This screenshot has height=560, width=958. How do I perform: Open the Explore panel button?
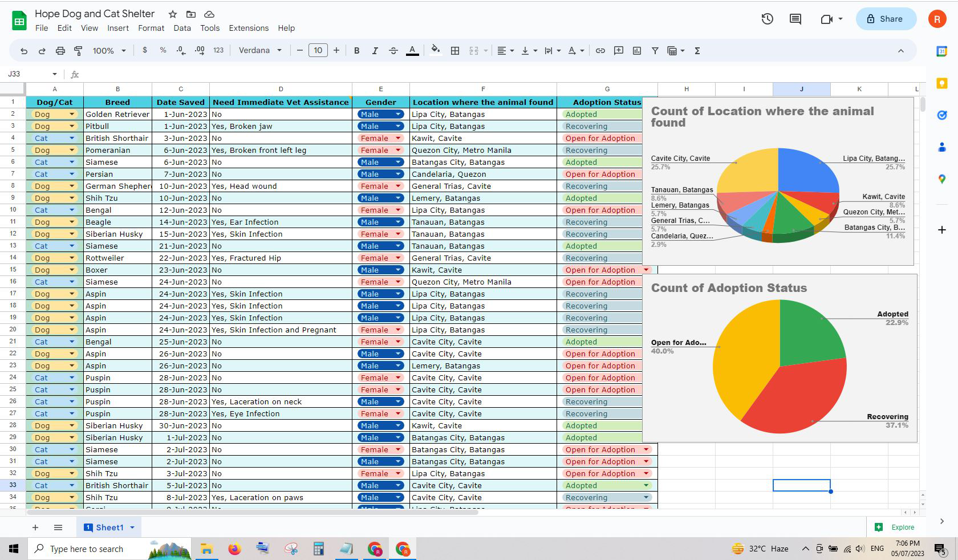tap(896, 527)
